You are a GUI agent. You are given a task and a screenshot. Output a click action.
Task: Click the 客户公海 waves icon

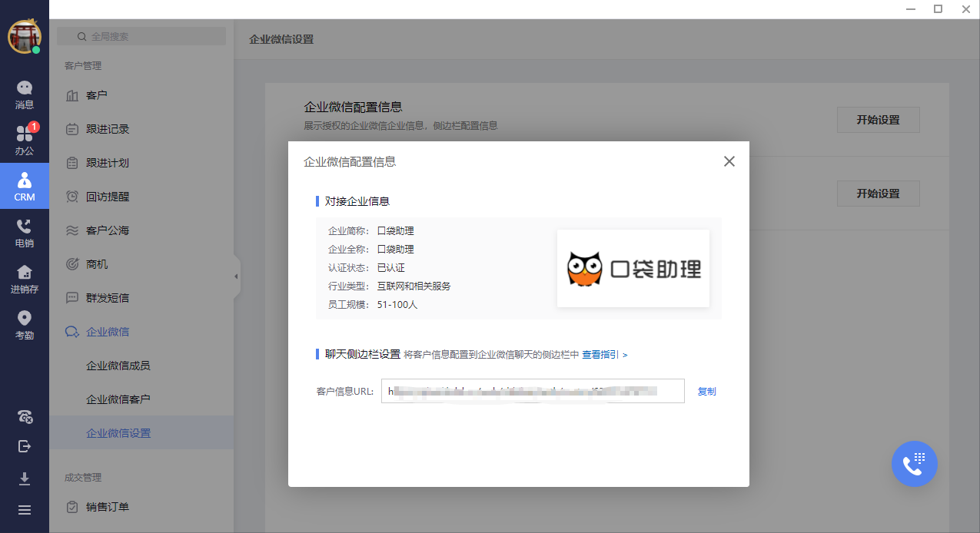coord(72,230)
